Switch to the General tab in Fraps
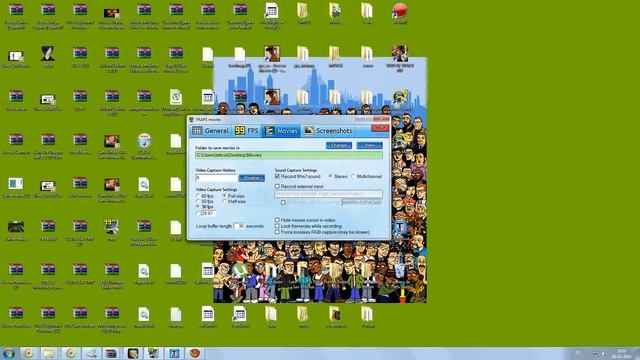The height and width of the screenshot is (360, 640). pos(211,131)
